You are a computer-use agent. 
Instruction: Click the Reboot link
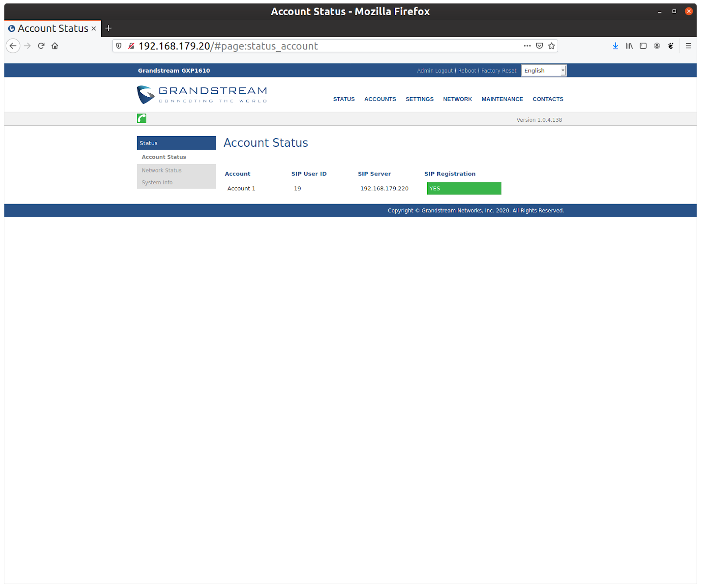coord(467,70)
